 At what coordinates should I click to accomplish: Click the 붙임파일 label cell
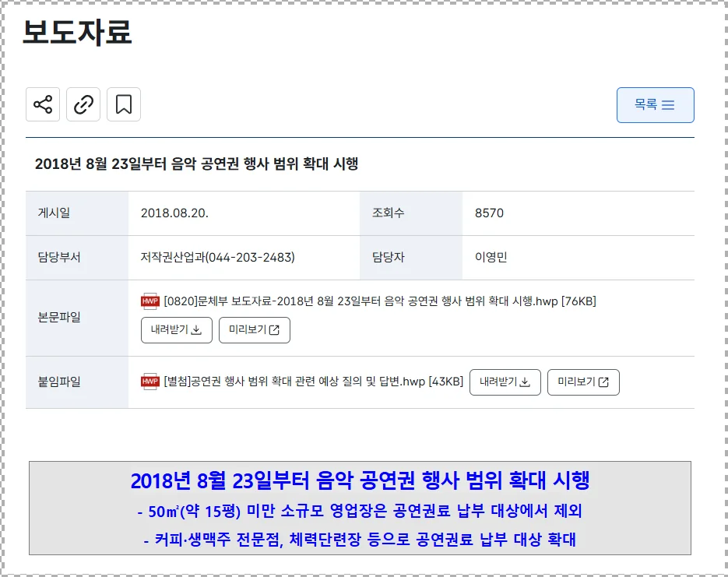(77, 382)
